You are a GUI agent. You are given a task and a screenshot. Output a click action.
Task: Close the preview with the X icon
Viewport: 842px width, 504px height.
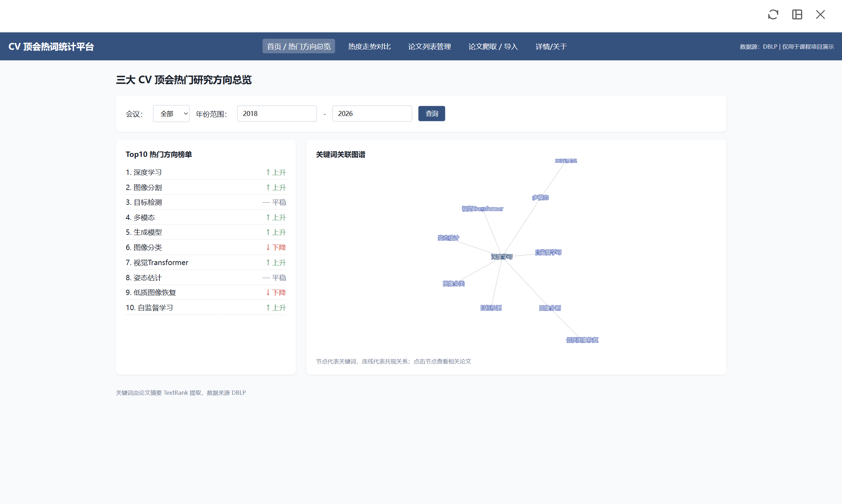click(820, 14)
